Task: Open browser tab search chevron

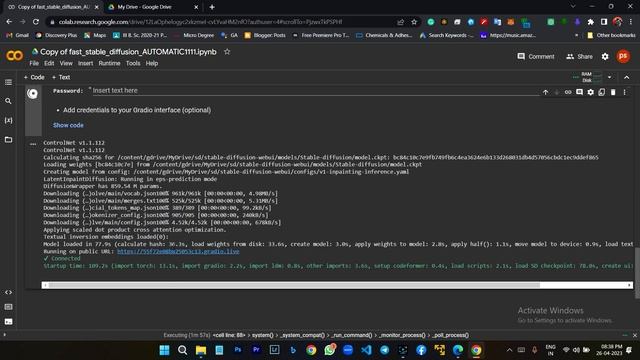Action: 573,7
